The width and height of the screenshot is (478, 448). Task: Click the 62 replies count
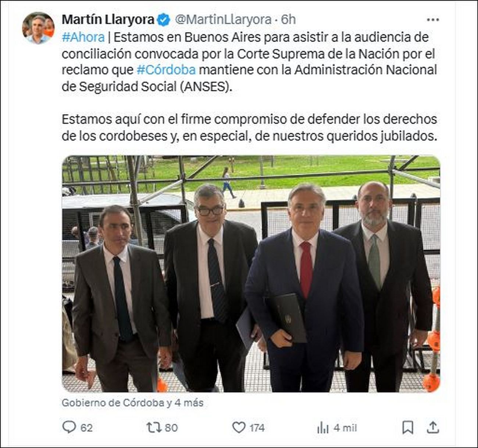tap(86, 427)
